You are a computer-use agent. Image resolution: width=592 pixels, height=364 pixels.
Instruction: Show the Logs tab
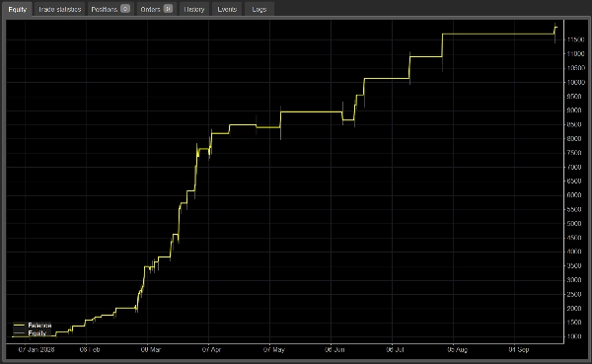click(x=259, y=10)
